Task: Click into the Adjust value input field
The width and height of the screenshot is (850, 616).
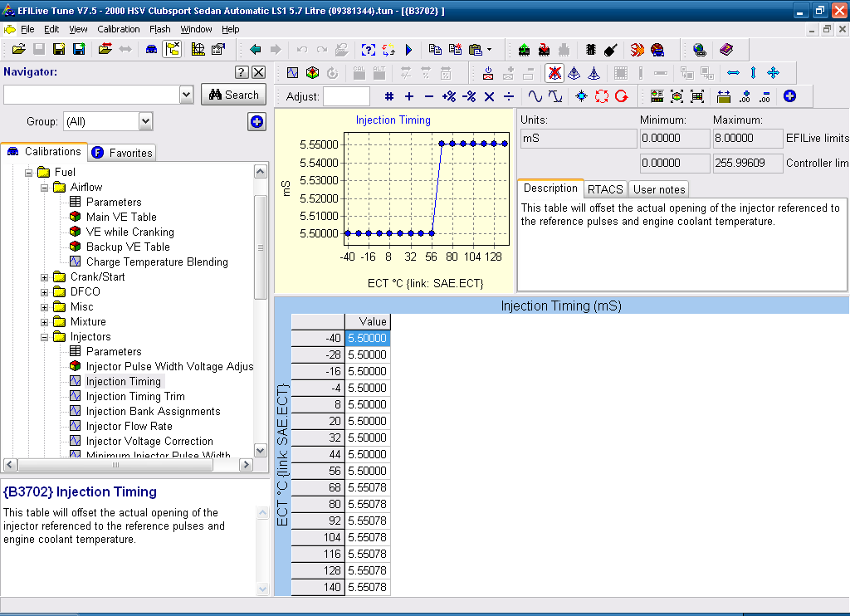Action: coord(346,96)
